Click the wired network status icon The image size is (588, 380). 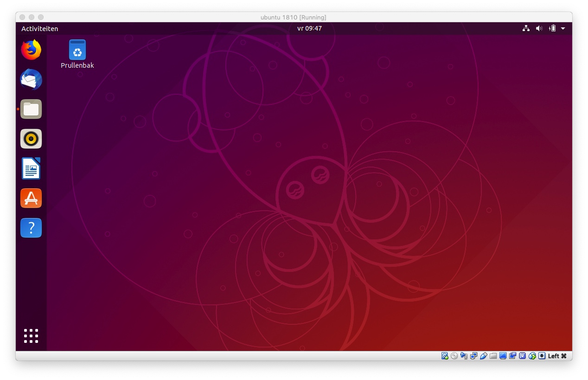526,28
